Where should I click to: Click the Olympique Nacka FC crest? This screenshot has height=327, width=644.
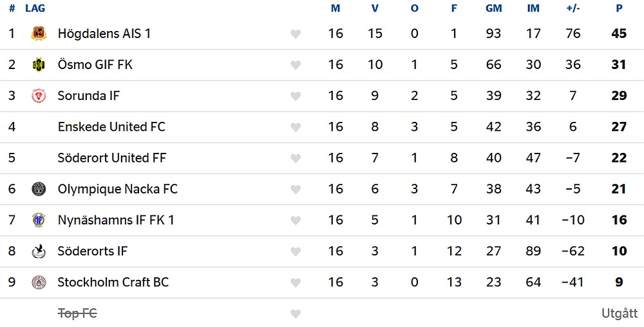39,189
